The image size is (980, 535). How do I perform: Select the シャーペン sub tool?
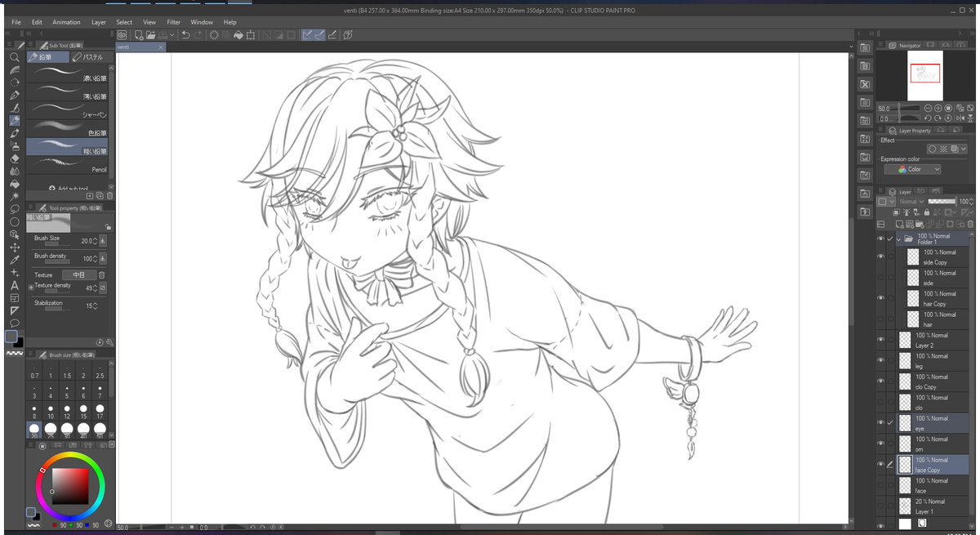[68, 111]
